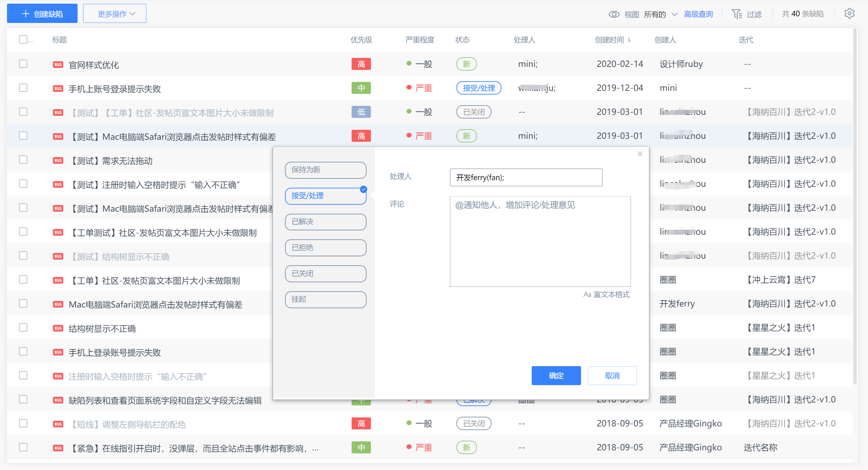The width and height of the screenshot is (868, 470).
Task: Click 确定 to confirm status change
Action: pyautogui.click(x=556, y=375)
